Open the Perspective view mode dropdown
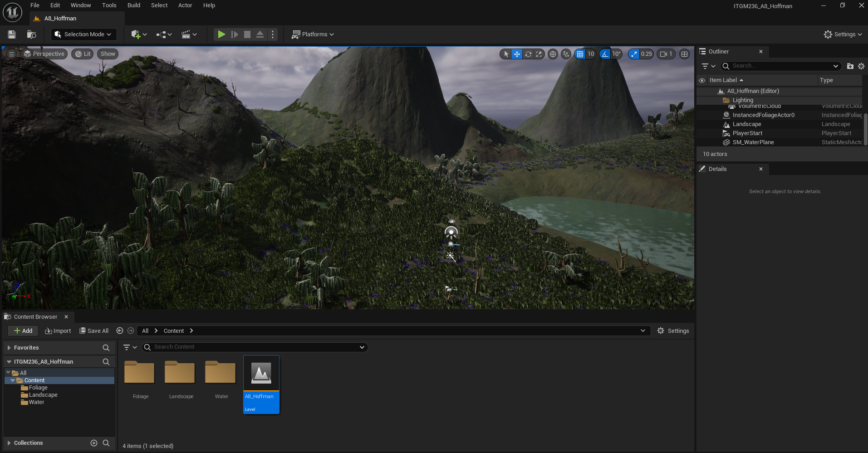Viewport: 868px width, 453px height. (x=44, y=54)
